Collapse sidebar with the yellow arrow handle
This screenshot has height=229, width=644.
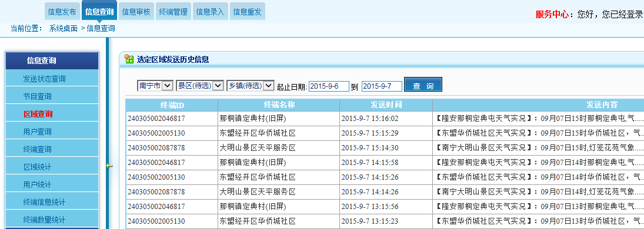tap(109, 166)
